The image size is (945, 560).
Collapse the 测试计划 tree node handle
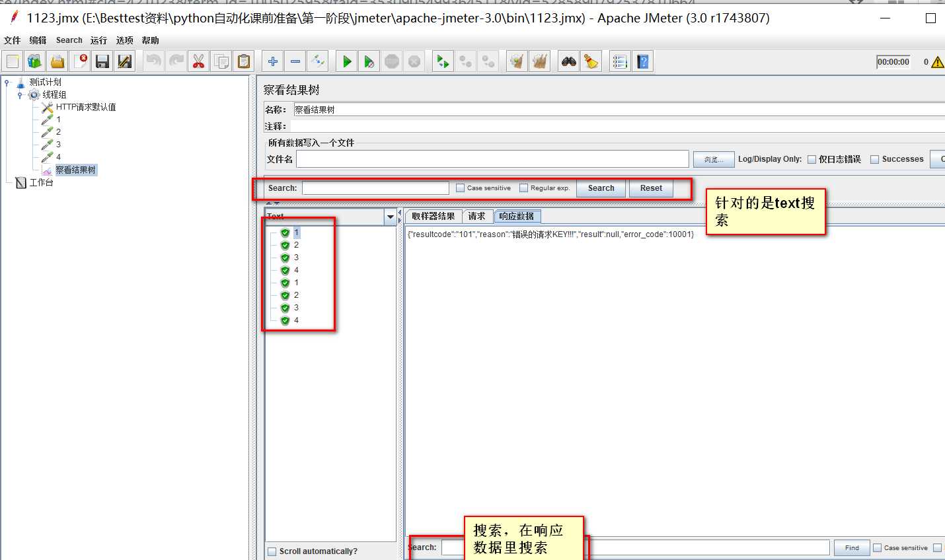click(x=7, y=83)
